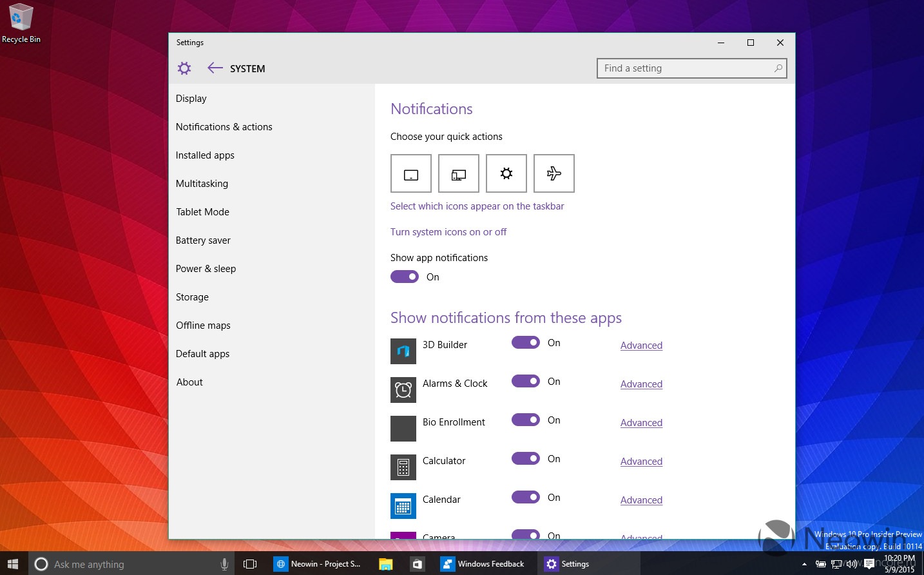The width and height of the screenshot is (924, 575).
Task: Toggle Bio Enrollment notifications switch
Action: pos(526,420)
